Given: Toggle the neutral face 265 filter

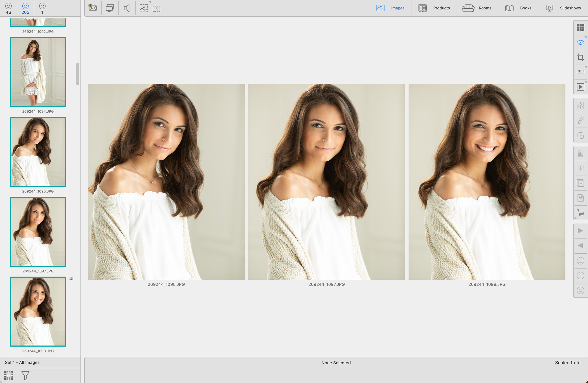Looking at the screenshot, I should click(x=25, y=8).
